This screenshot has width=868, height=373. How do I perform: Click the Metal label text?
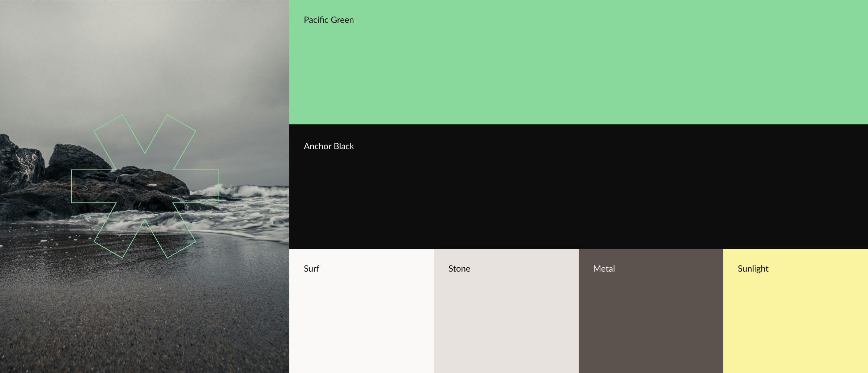(x=604, y=269)
